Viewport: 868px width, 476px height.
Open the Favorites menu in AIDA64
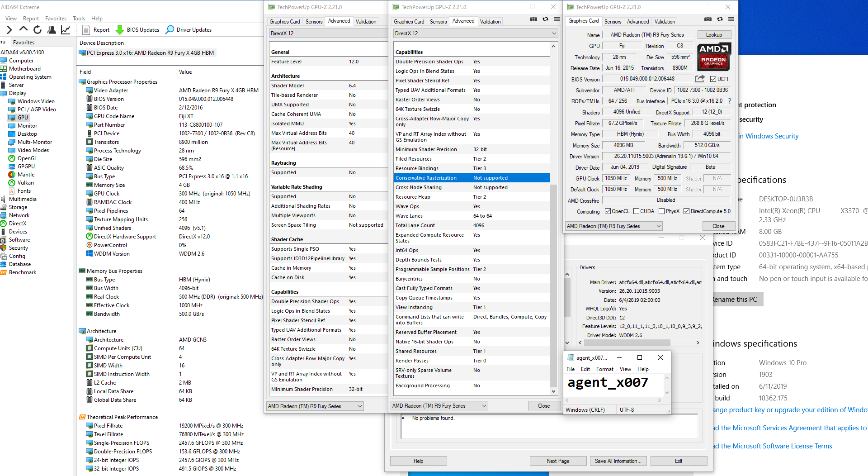56,19
